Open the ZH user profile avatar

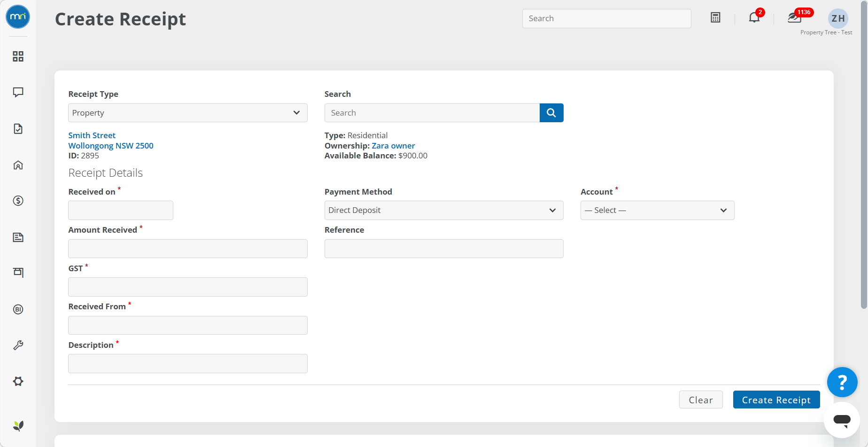pyautogui.click(x=838, y=18)
